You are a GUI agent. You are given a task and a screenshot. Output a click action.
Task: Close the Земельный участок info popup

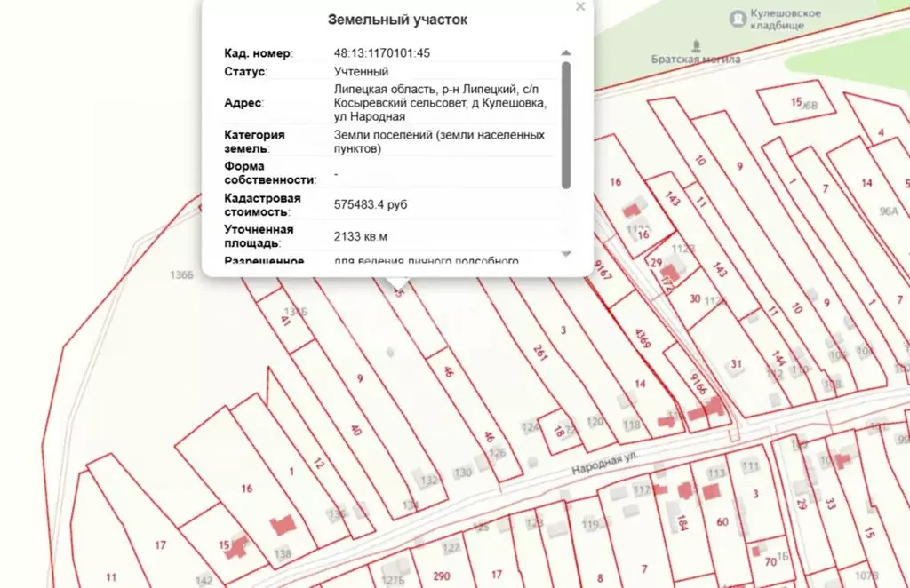(580, 7)
